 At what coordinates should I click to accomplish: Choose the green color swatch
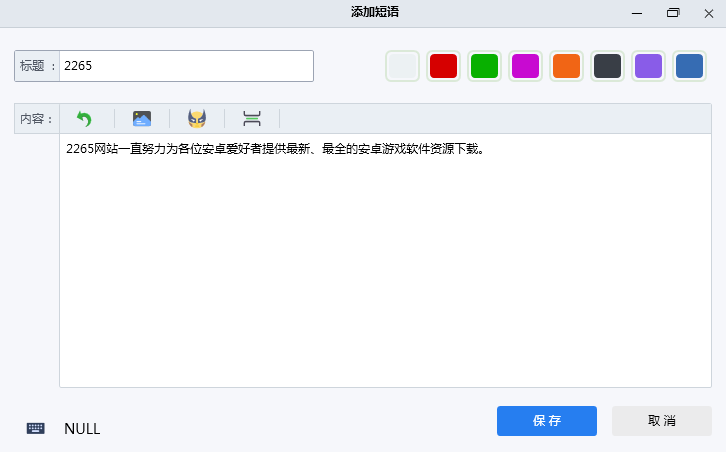[484, 66]
